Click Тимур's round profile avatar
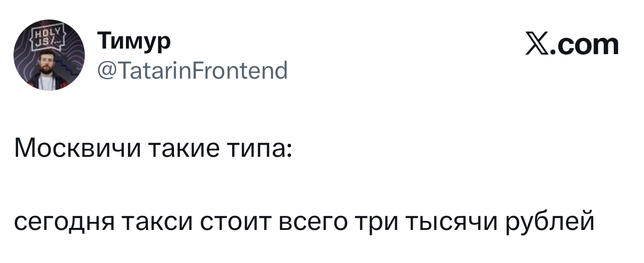Screen dimensions: 644x263 click(x=49, y=55)
